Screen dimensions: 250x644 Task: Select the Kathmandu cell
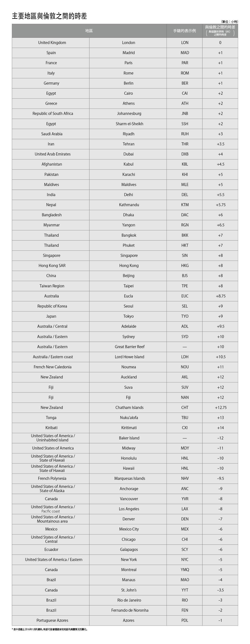[x=129, y=205]
